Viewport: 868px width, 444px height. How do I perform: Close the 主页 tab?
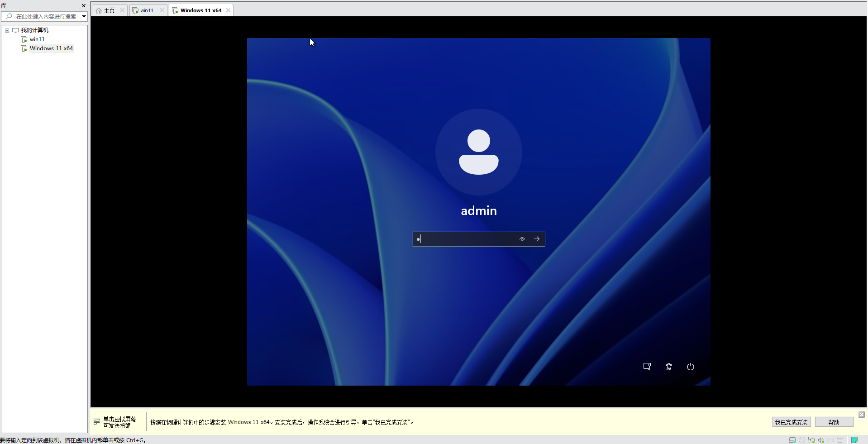122,10
